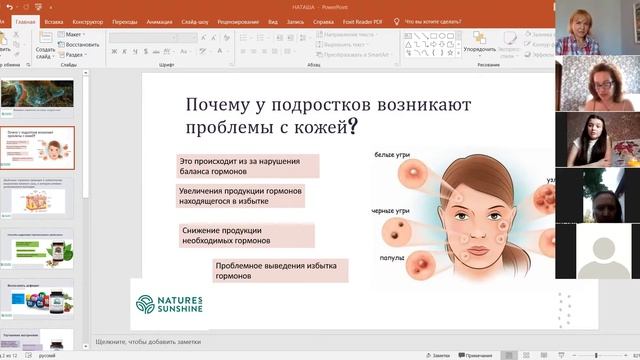
Task: Switch to slide sorter view icon
Action: point(527,356)
